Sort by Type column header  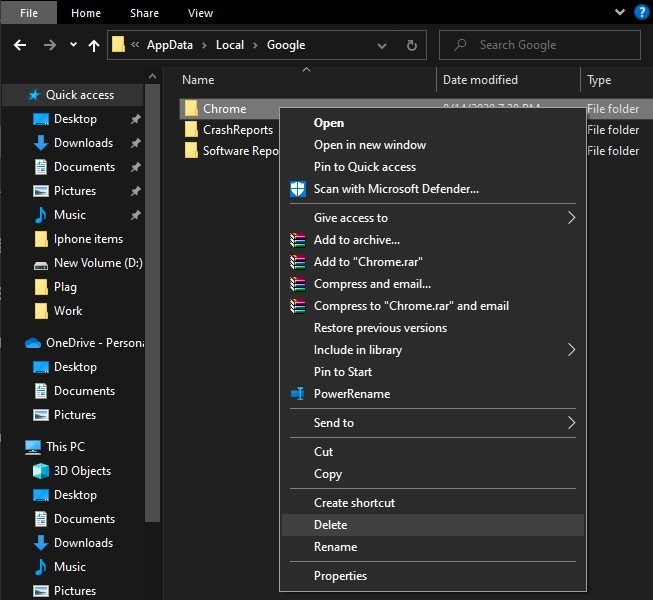point(599,80)
